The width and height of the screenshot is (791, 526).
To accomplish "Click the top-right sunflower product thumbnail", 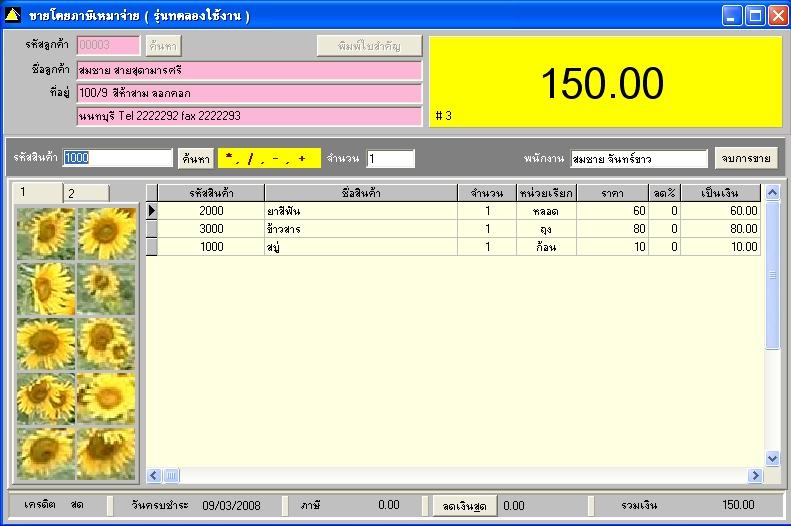I will (107, 234).
